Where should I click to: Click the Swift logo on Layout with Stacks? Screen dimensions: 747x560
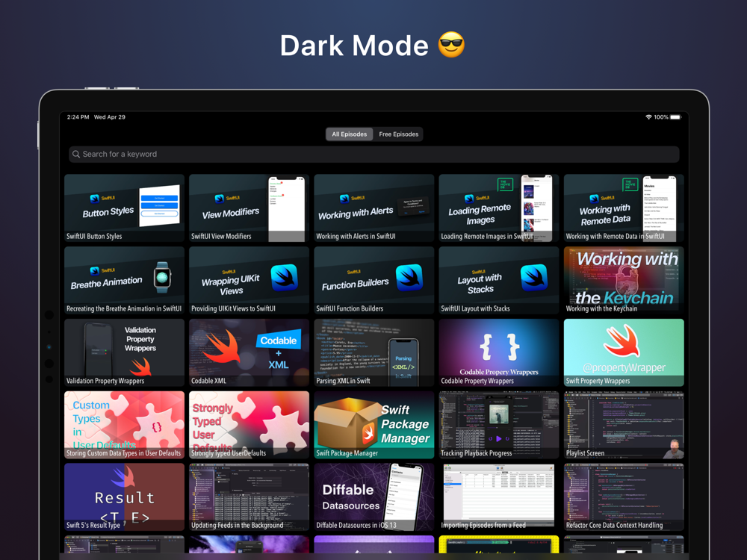534,278
